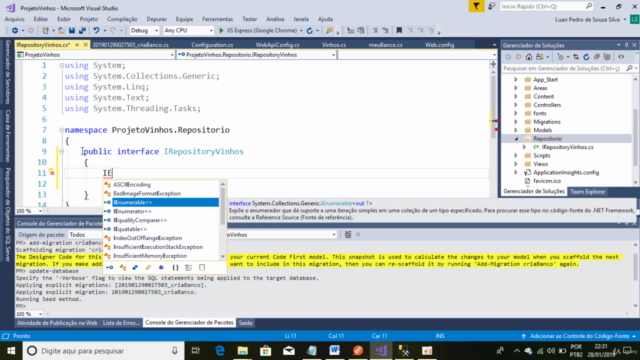Switch to the WebApiConfig.cs tab

(x=277, y=45)
